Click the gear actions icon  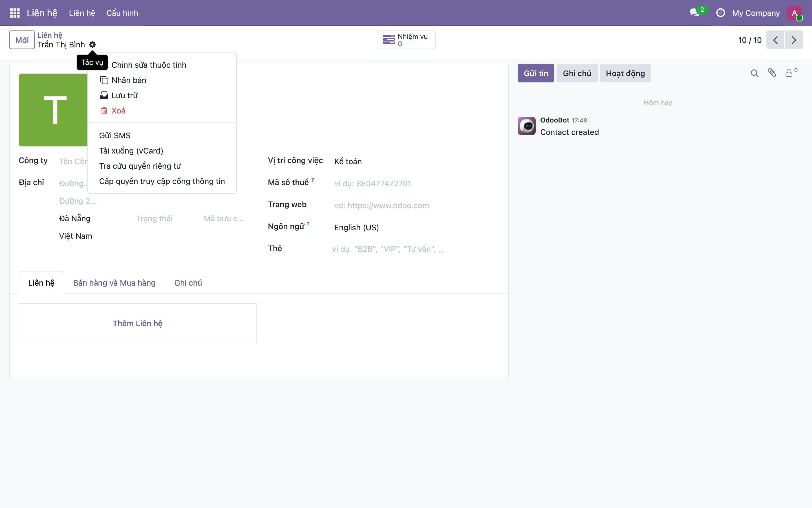click(92, 45)
